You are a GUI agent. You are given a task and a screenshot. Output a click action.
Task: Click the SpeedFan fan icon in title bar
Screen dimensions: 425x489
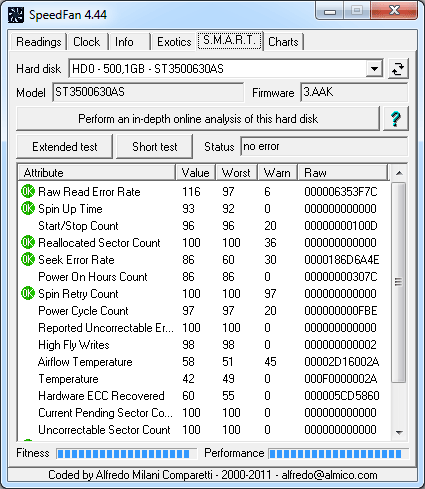pos(16,15)
